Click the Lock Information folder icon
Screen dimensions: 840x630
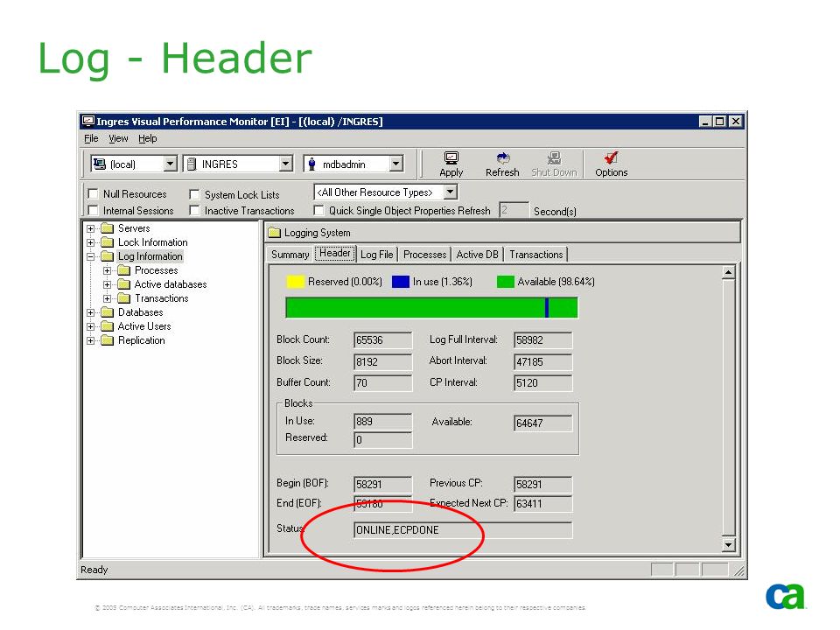point(107,242)
